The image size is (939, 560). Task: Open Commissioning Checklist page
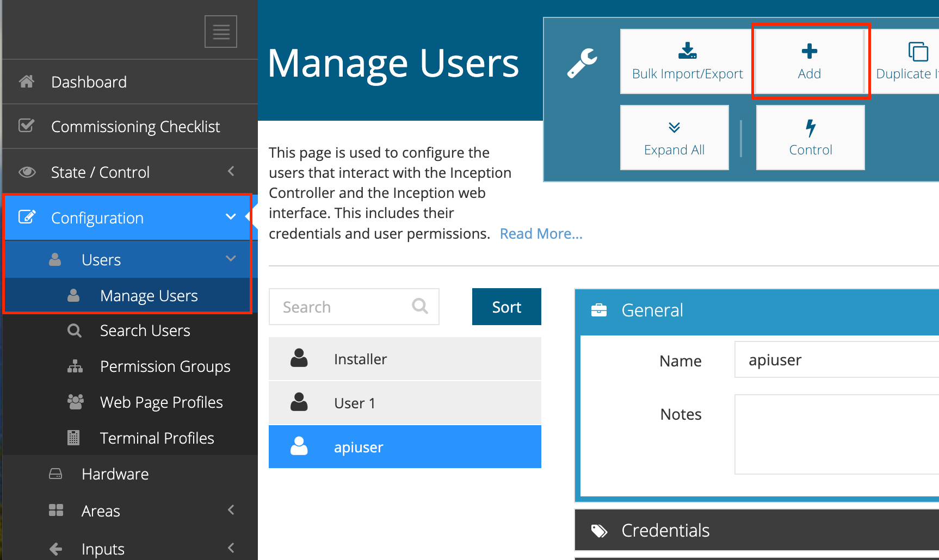coord(135,127)
